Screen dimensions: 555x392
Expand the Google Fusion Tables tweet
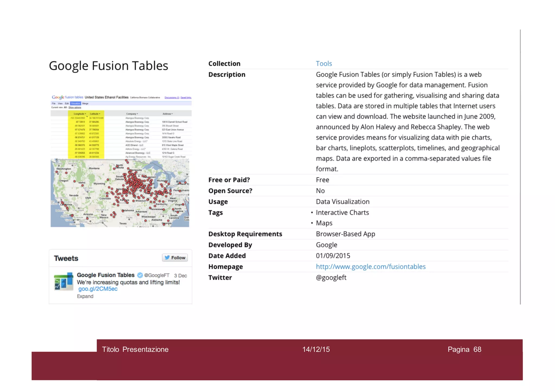click(85, 296)
